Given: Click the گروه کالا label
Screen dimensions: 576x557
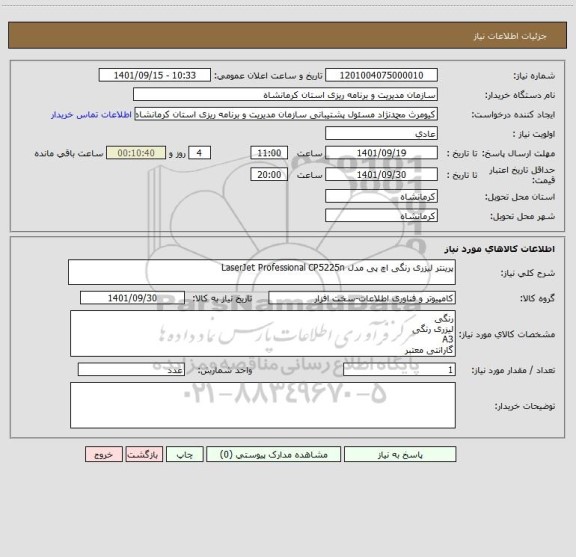Looking at the screenshot, I should pyautogui.click(x=537, y=299).
